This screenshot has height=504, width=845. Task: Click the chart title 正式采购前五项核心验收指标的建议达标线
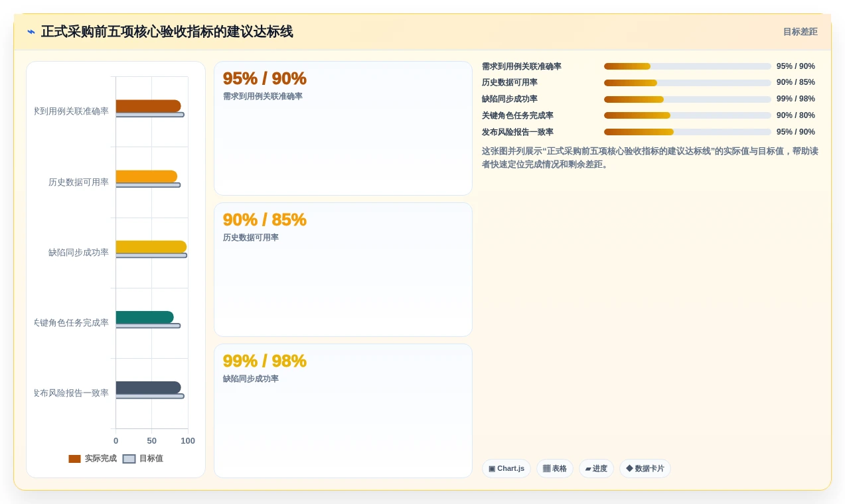[x=167, y=32]
